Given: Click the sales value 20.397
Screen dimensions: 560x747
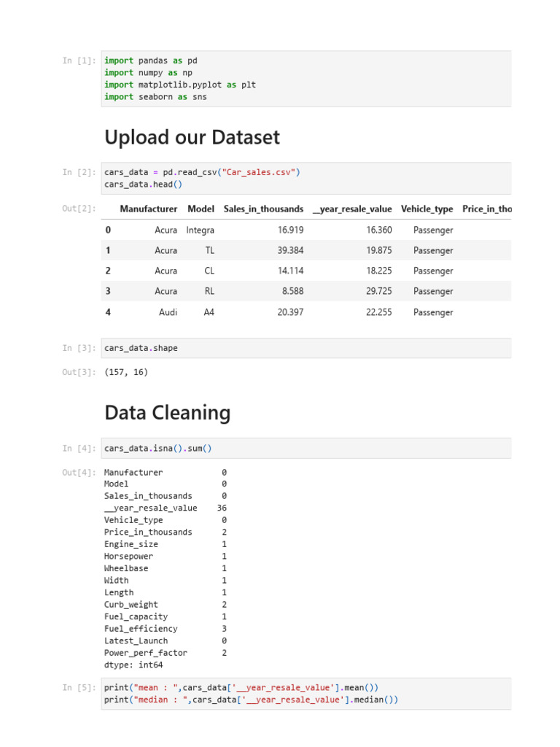Looking at the screenshot, I should pyautogui.click(x=290, y=312).
